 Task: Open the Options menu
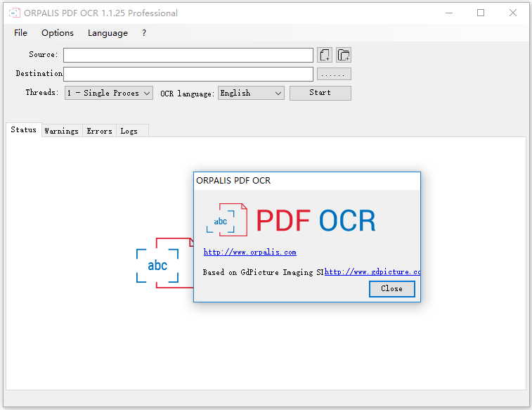(x=58, y=33)
